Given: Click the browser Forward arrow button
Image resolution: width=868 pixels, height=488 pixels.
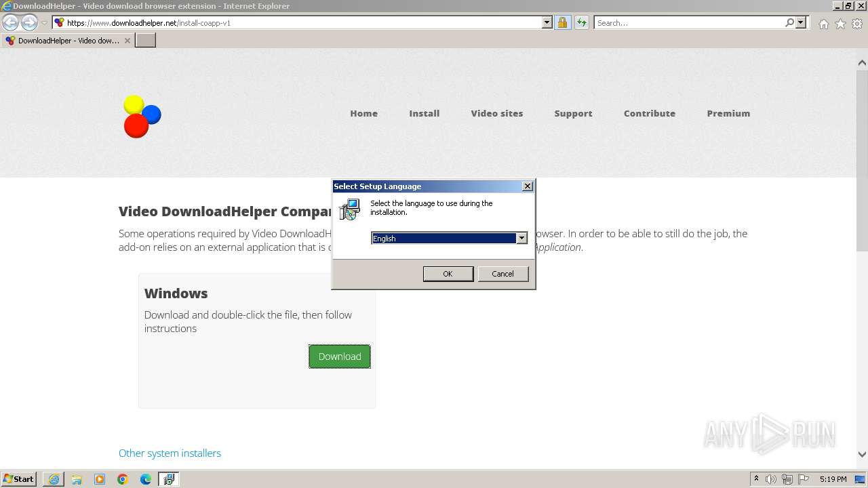Looking at the screenshot, I should click(x=29, y=23).
